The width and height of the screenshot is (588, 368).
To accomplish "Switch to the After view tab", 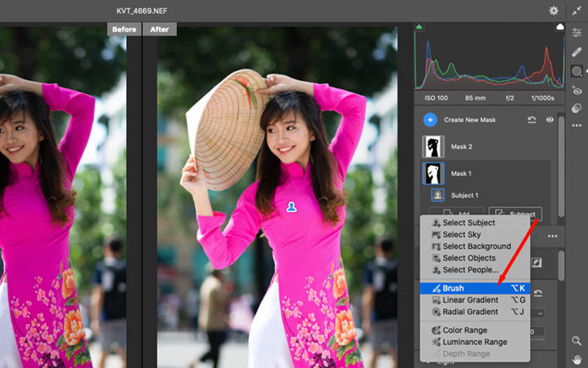I will pyautogui.click(x=160, y=29).
